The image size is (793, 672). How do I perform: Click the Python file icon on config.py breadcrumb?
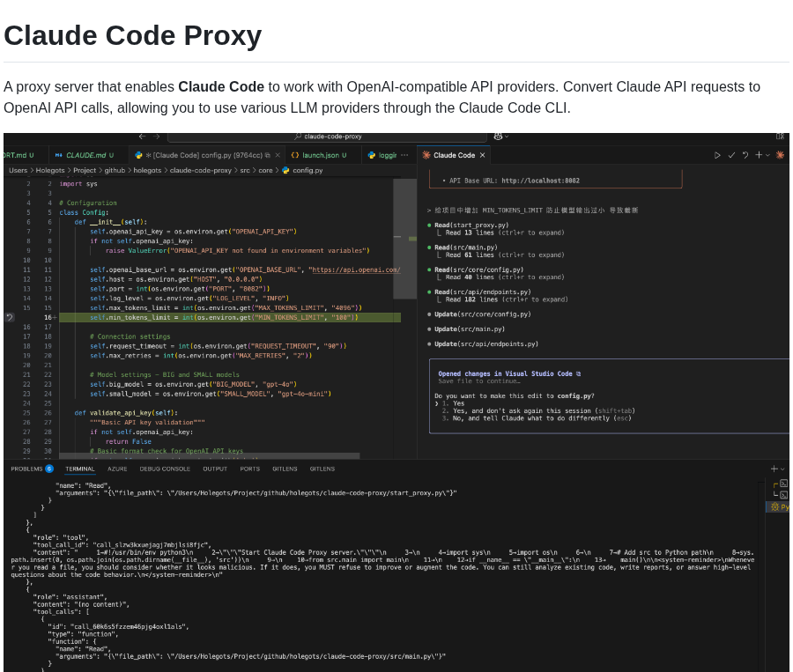pyautogui.click(x=285, y=170)
